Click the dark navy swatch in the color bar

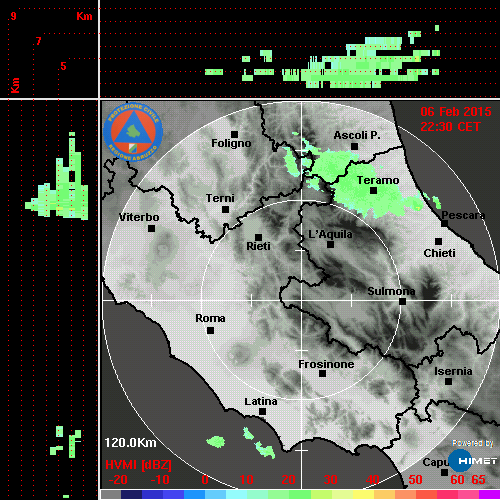tap(131, 494)
